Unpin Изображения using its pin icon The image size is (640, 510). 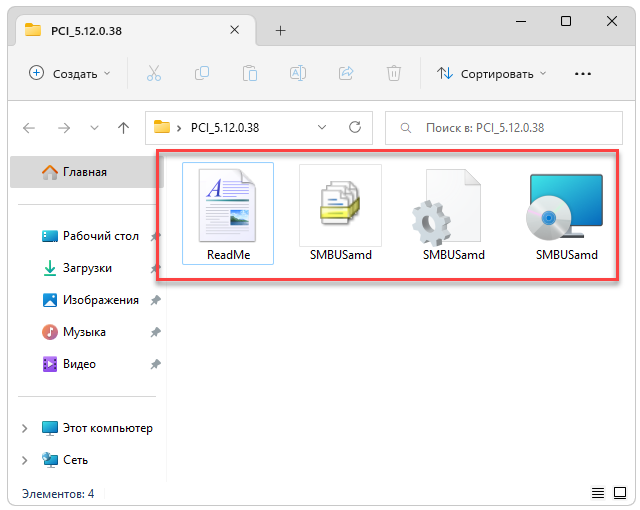pos(156,301)
